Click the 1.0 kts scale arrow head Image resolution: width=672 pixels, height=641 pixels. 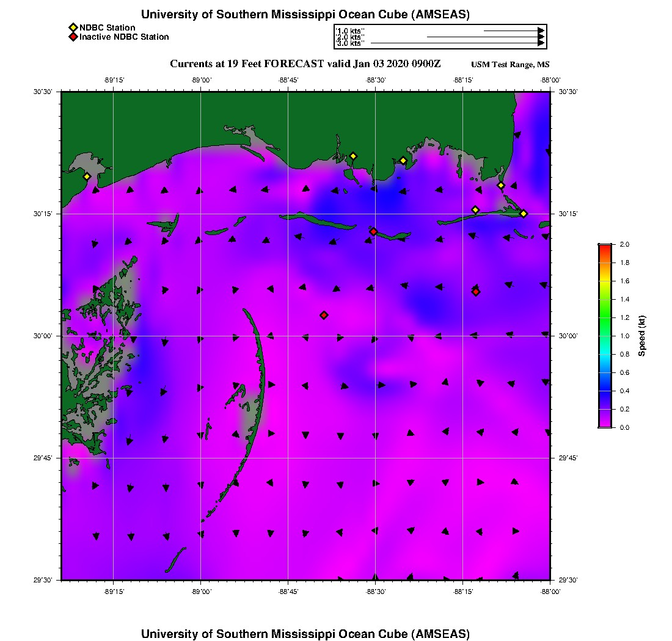(x=541, y=31)
